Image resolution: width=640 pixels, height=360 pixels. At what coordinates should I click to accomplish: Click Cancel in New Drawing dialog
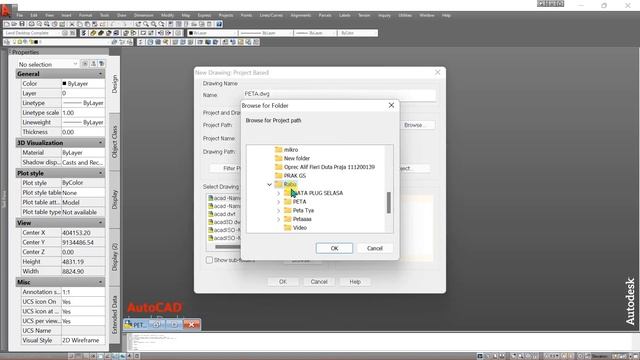point(319,282)
